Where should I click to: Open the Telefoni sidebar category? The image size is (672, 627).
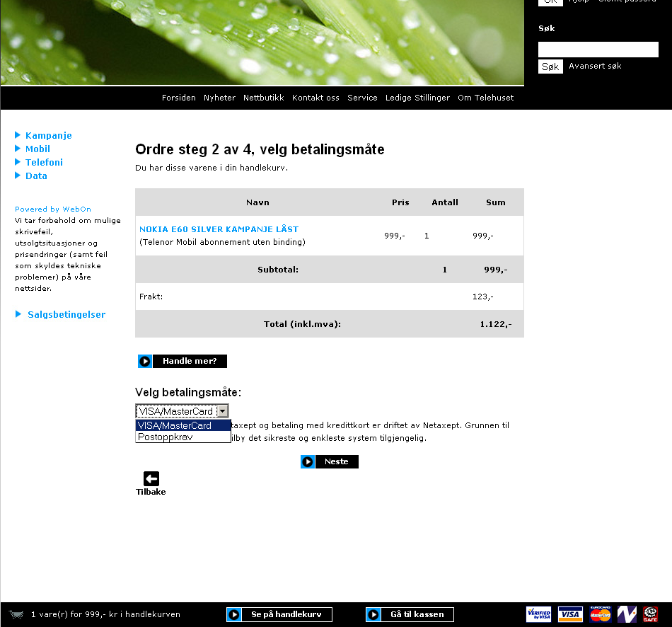point(44,162)
